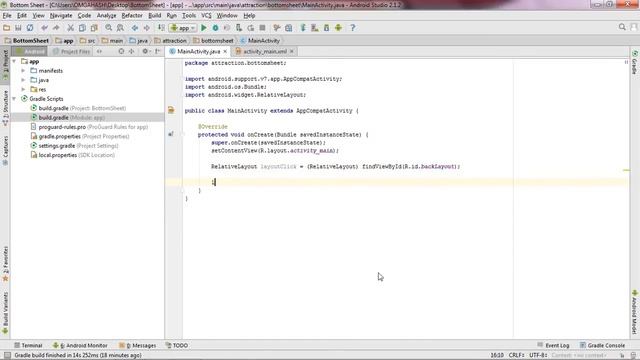
Task: Click the green Run app button
Action: tap(204, 28)
